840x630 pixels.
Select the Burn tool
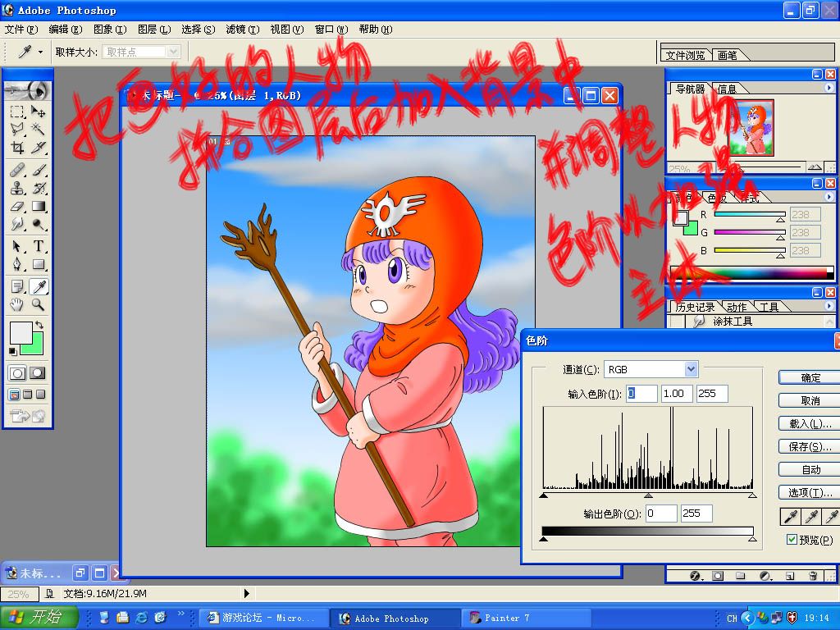tap(38, 224)
